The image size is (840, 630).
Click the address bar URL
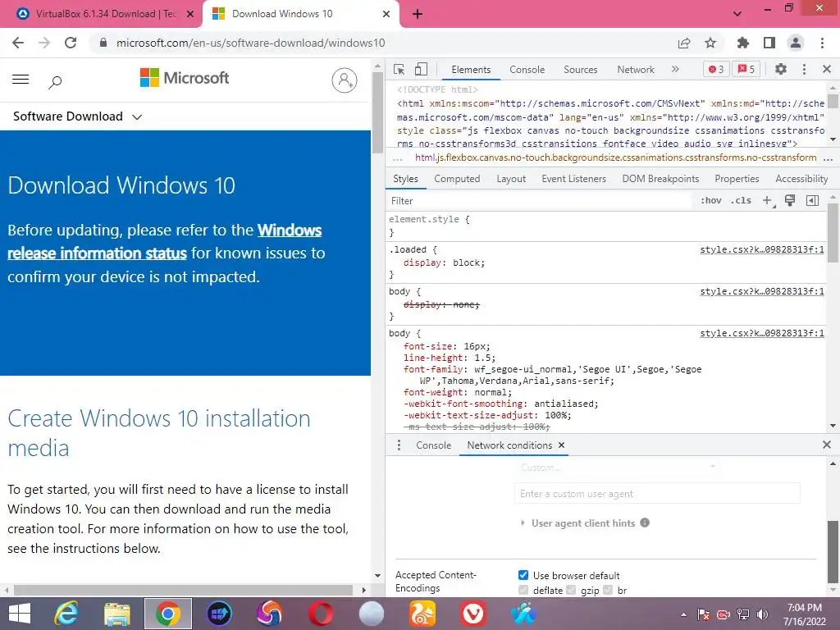pyautogui.click(x=251, y=43)
